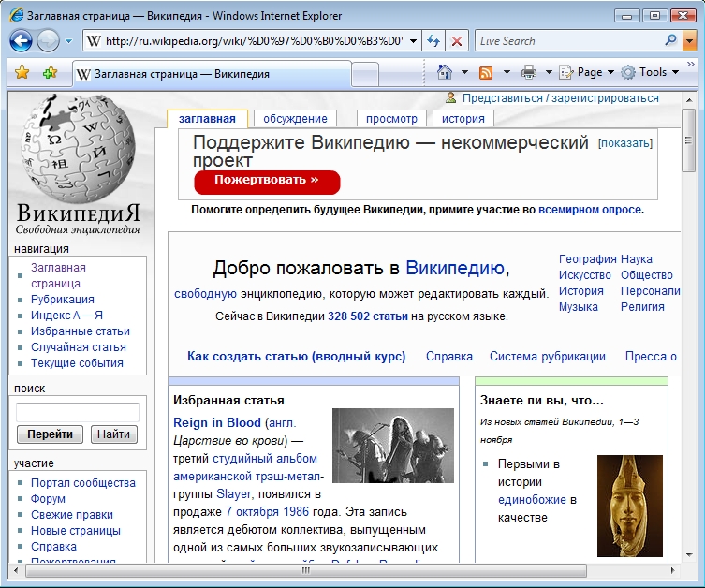This screenshot has height=588, width=705.
Task: Click the Wikipedia globe logo
Action: tap(78, 148)
